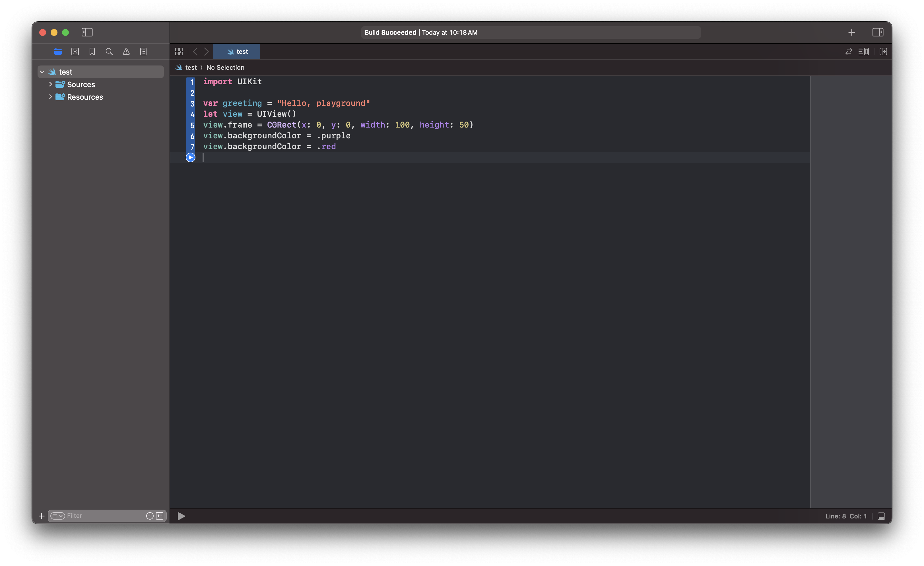Screen dimensions: 924x566
Task: Click the plus Library button in toolbar
Action: pyautogui.click(x=852, y=32)
